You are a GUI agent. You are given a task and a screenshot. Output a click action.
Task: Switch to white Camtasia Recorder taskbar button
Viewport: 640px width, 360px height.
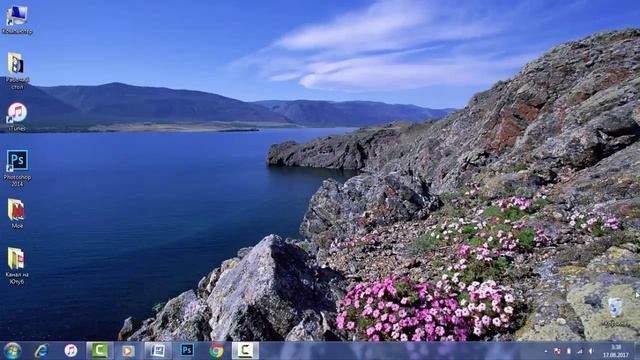245,351
